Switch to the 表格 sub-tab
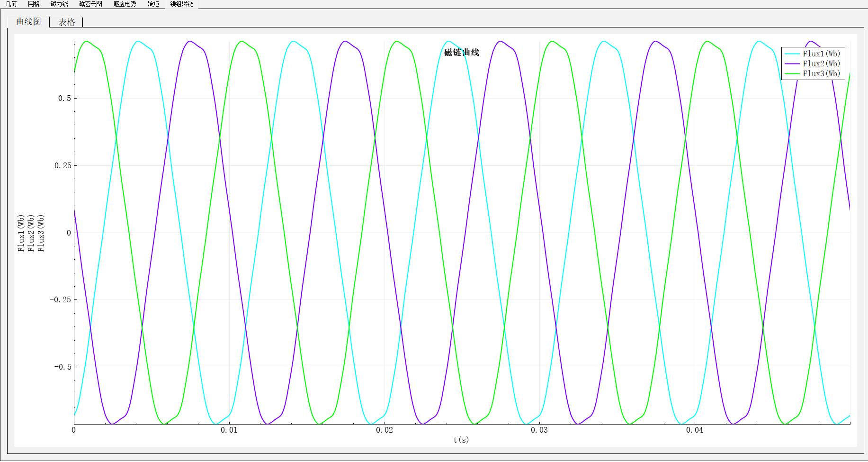 pos(66,22)
